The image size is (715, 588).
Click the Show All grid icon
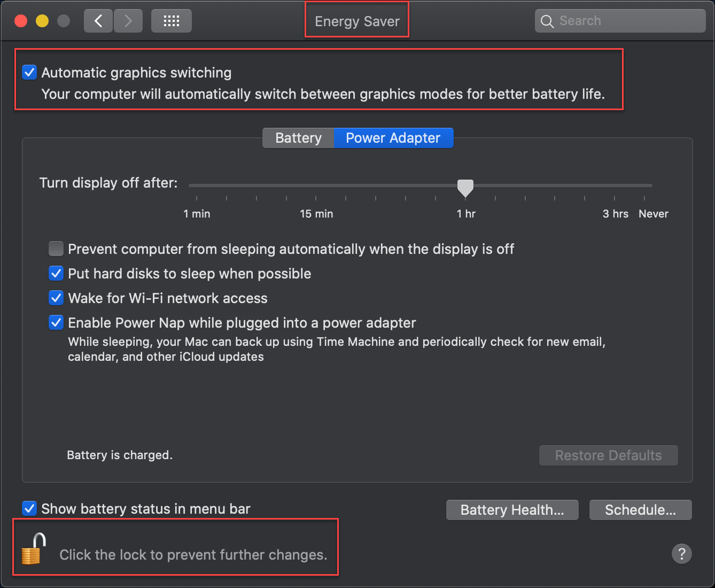171,20
